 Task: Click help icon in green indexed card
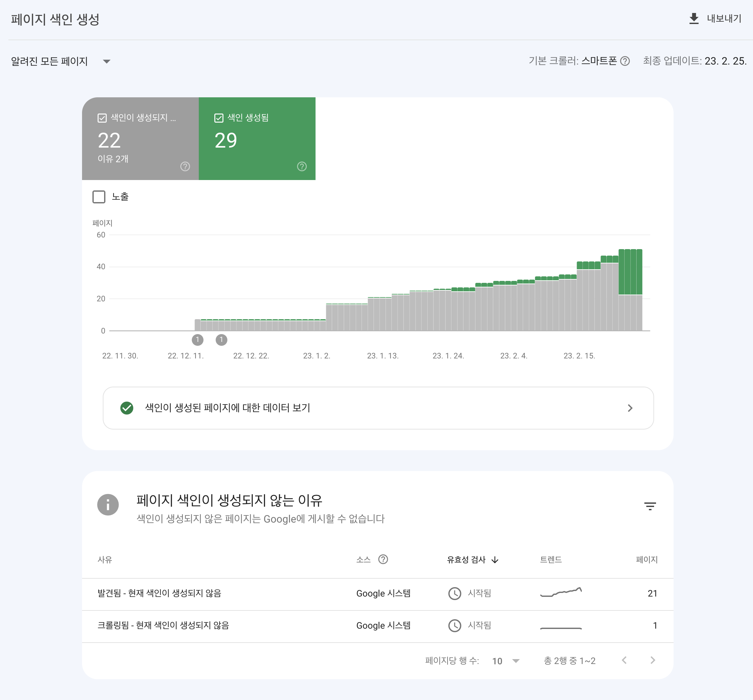click(x=302, y=166)
